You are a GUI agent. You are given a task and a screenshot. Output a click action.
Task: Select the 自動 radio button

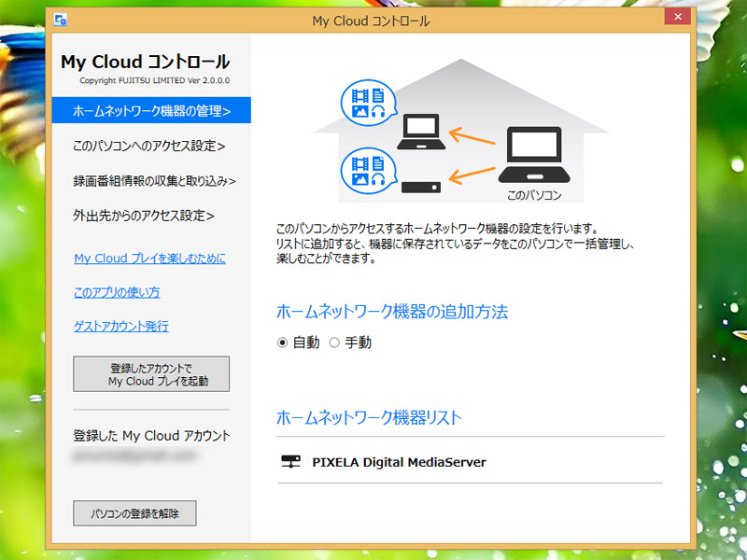point(283,343)
